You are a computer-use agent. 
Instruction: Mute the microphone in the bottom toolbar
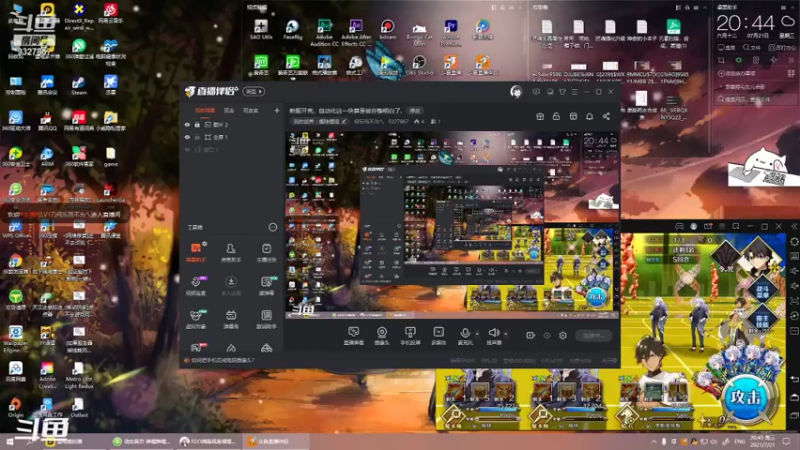465,336
